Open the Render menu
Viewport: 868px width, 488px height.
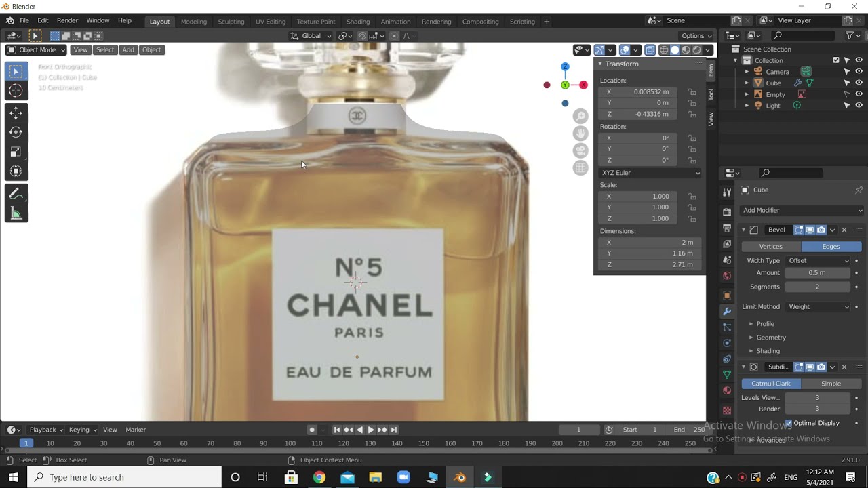tap(67, 21)
